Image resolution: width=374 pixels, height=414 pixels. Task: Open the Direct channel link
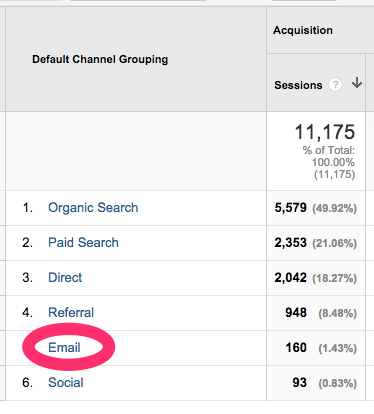(65, 277)
